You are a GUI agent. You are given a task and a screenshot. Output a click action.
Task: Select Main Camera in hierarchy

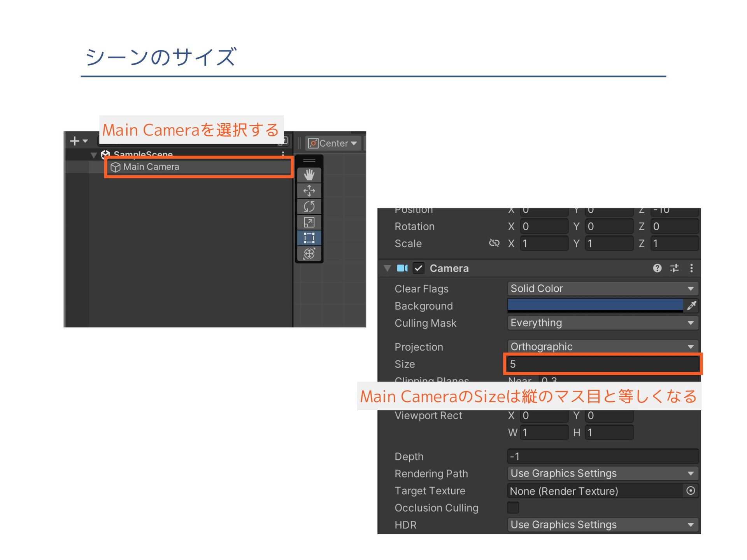pyautogui.click(x=151, y=167)
